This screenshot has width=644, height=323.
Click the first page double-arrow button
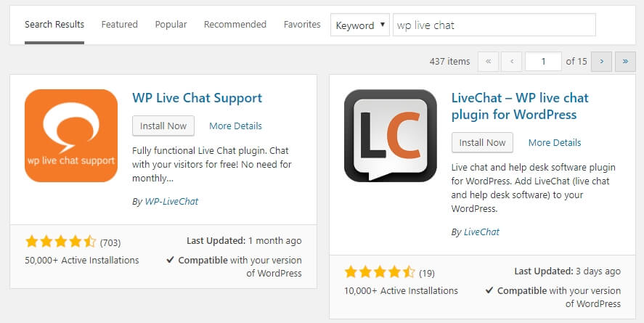click(489, 62)
